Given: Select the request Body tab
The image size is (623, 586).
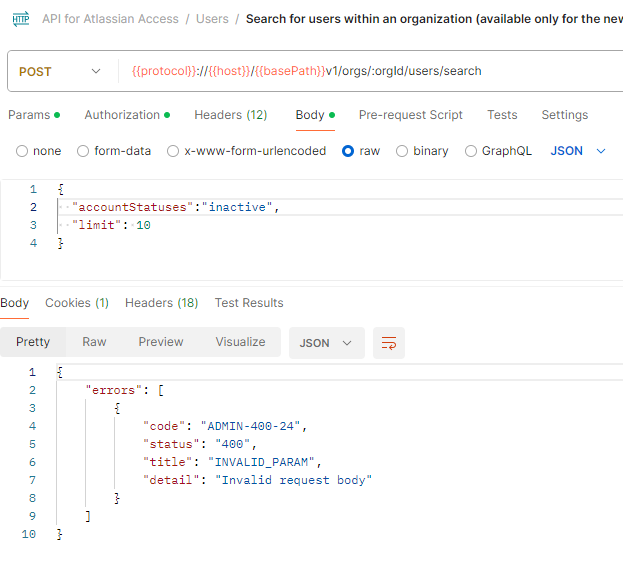Looking at the screenshot, I should pyautogui.click(x=315, y=115).
